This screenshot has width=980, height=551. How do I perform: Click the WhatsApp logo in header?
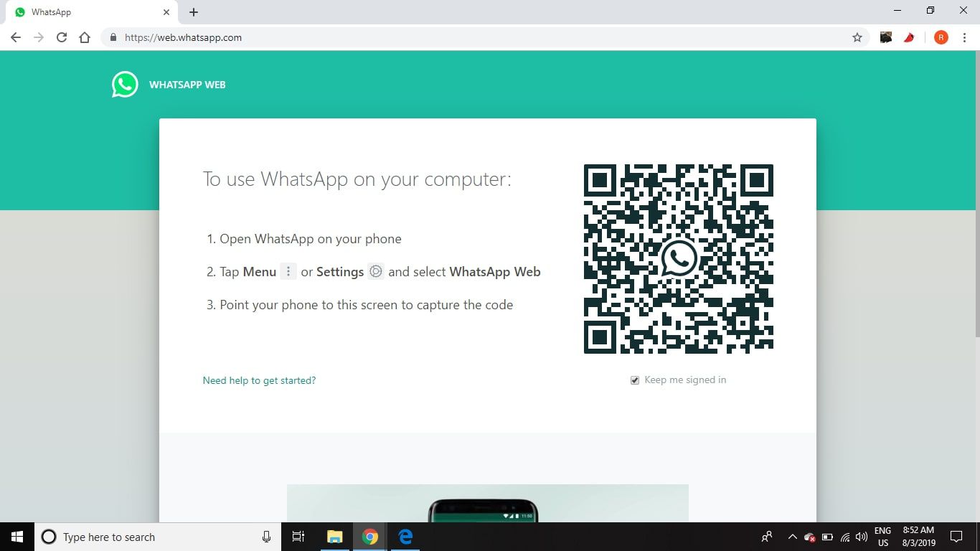[125, 85]
